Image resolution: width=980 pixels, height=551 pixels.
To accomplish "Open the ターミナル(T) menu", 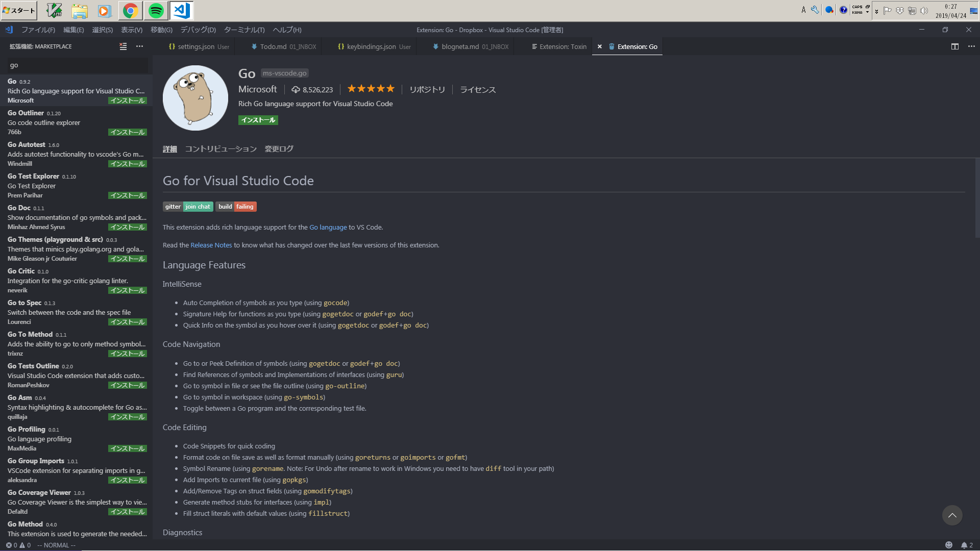I will [244, 30].
